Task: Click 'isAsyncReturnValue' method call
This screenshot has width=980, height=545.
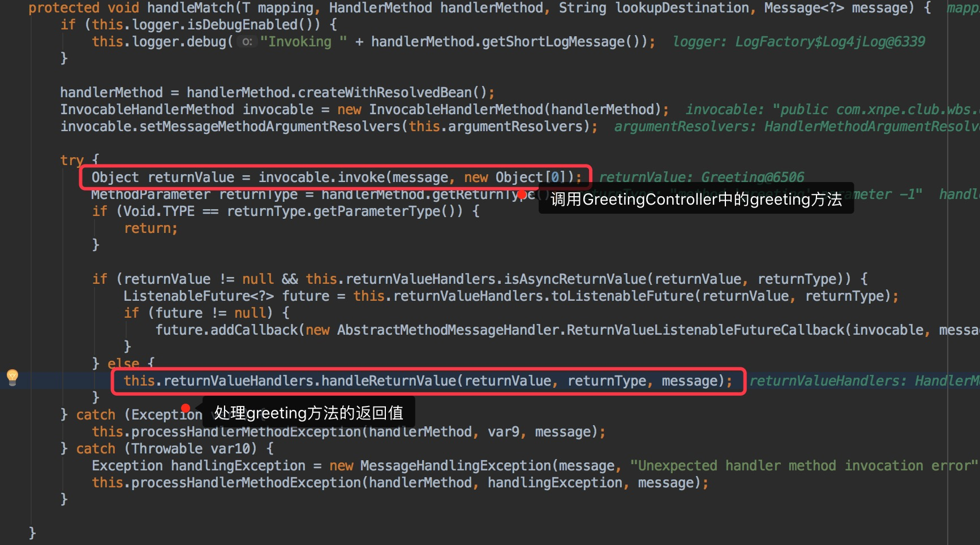Action: click(x=575, y=279)
